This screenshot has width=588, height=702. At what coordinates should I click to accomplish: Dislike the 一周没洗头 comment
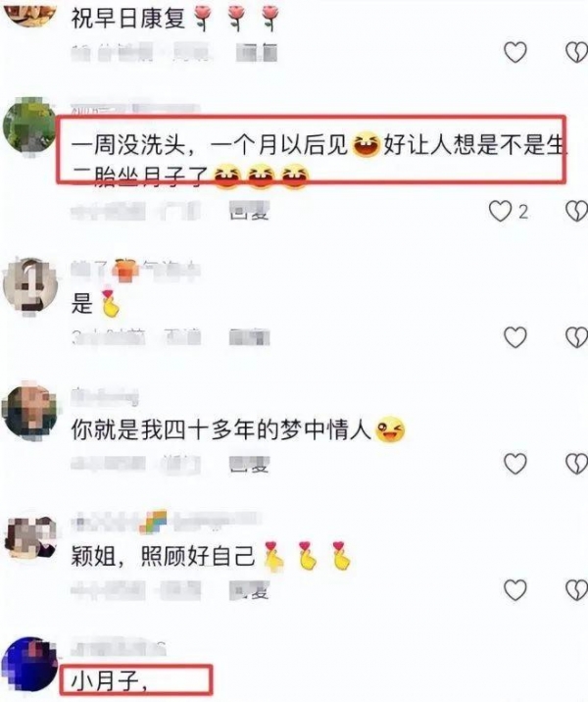(x=576, y=211)
